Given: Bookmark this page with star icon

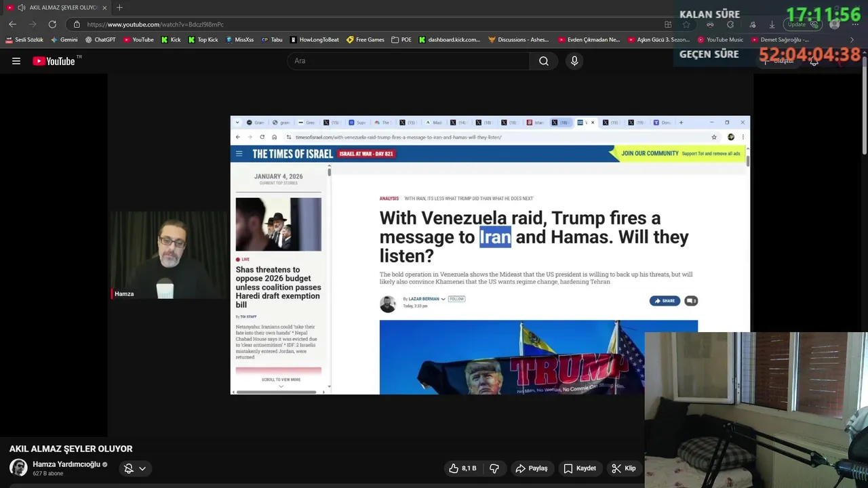Looking at the screenshot, I should pyautogui.click(x=686, y=24).
